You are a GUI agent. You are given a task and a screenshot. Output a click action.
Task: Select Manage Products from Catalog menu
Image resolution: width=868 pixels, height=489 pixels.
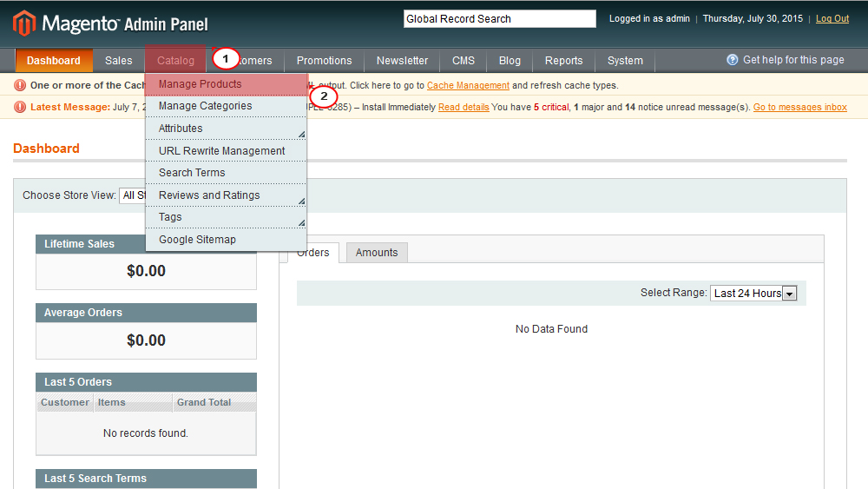[x=226, y=84]
